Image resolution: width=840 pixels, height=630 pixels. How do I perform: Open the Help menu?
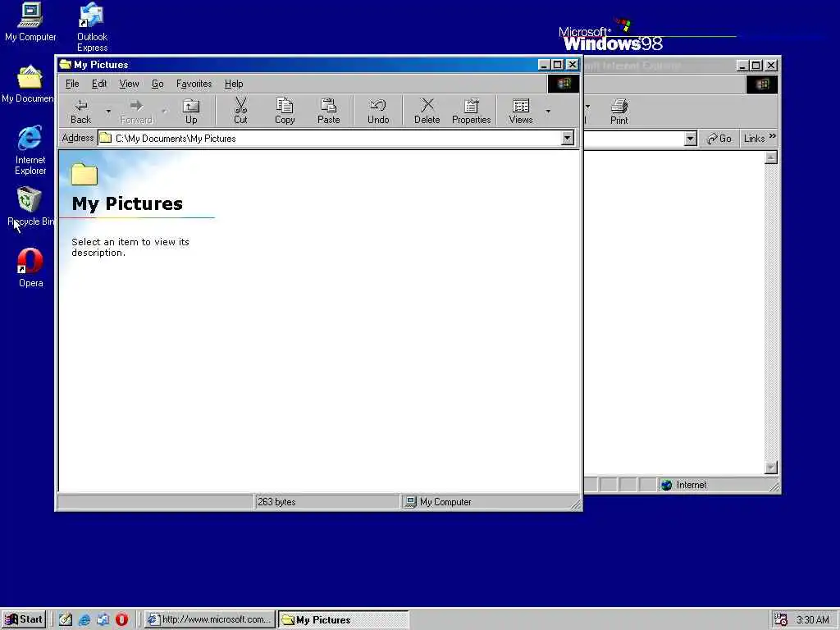pyautogui.click(x=234, y=84)
